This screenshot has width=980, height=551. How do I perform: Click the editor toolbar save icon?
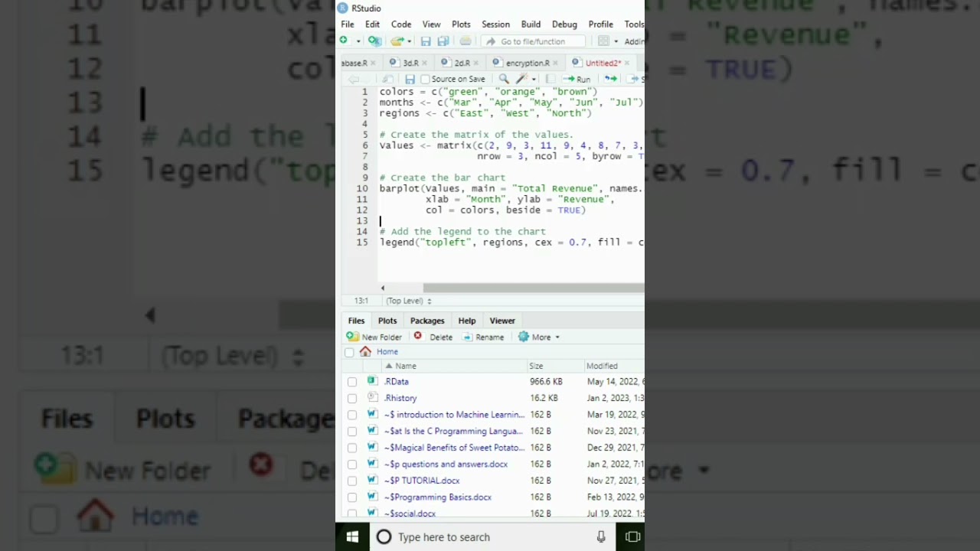tap(410, 79)
